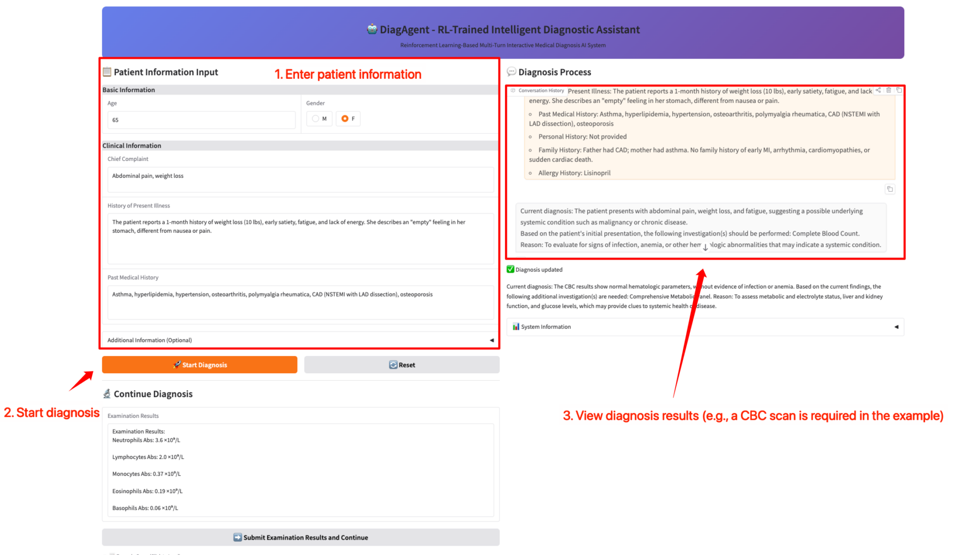Click the Conversation History label icon
980x555 pixels.
coord(513,91)
